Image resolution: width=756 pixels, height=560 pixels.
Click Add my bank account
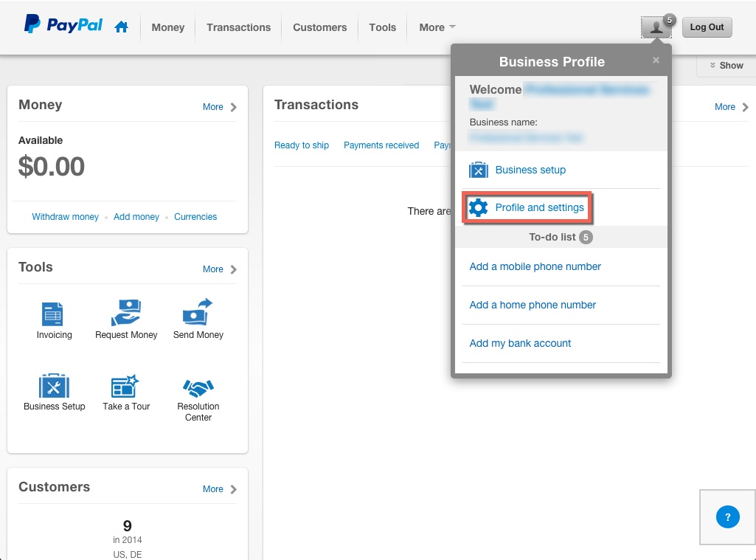(520, 343)
